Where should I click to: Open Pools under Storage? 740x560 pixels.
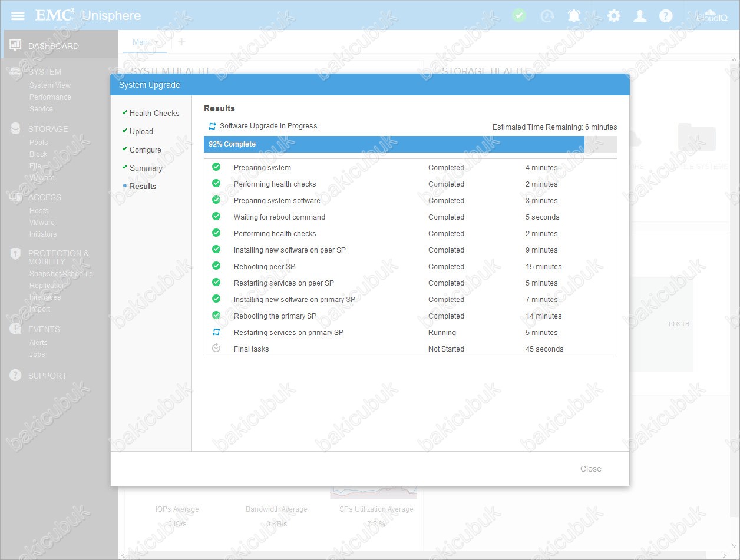click(x=39, y=143)
